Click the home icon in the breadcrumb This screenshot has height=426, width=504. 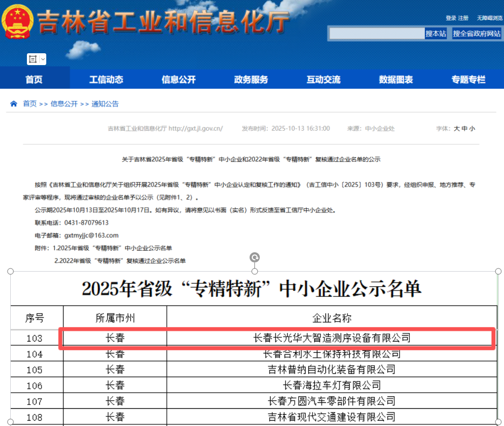pyautogui.click(x=13, y=103)
